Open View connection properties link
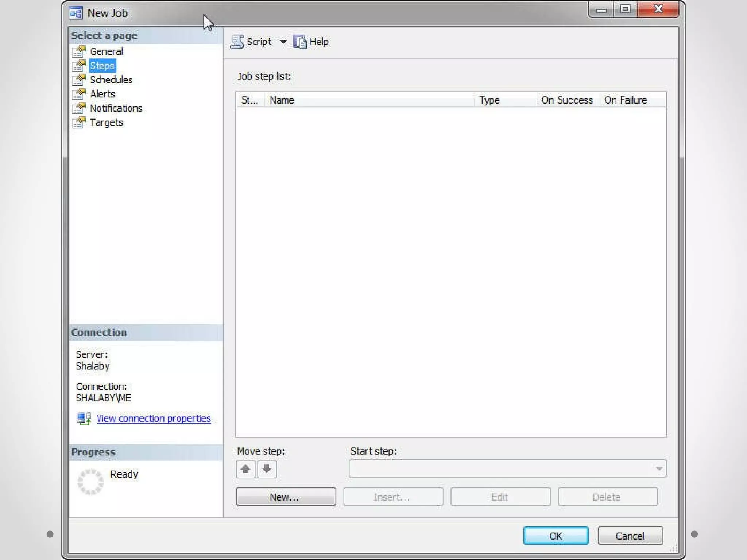The height and width of the screenshot is (560, 747). pyautogui.click(x=154, y=419)
